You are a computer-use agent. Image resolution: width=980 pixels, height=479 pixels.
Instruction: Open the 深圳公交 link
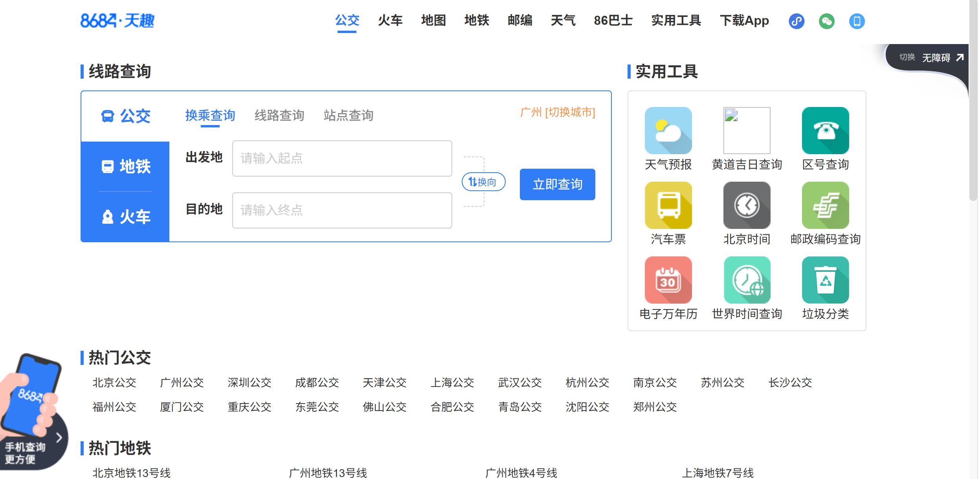(x=250, y=382)
